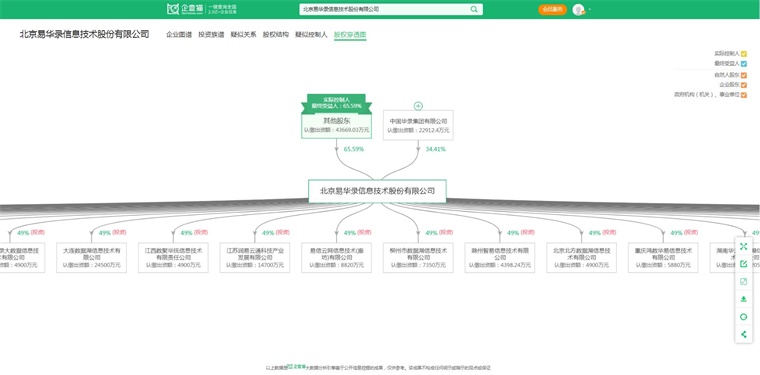Click the 49% label above 易信云网信息技术

point(349,233)
